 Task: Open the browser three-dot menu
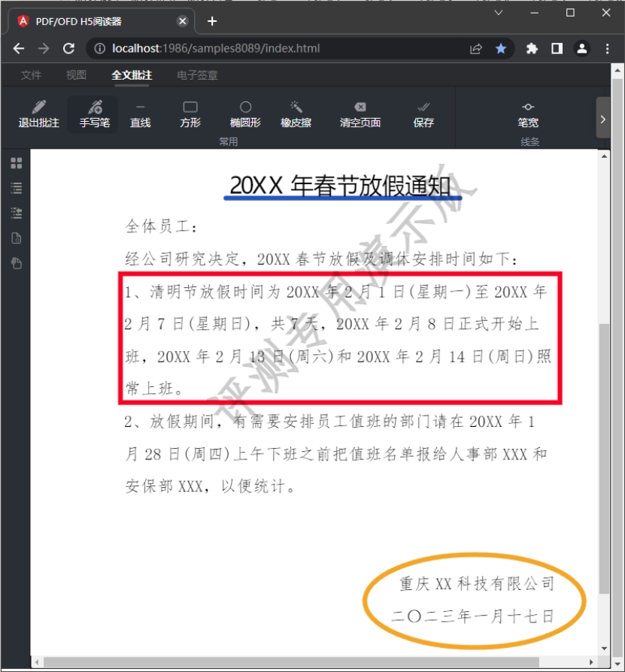click(x=607, y=48)
